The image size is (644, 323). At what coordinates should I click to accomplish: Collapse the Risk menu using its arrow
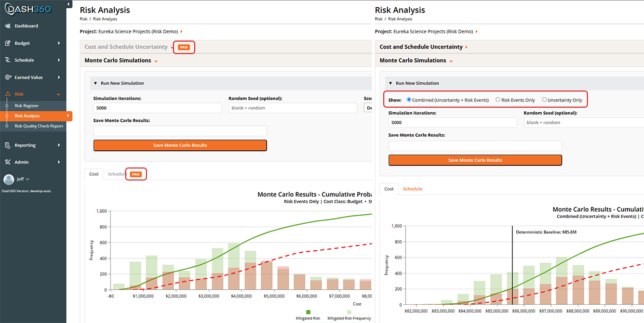coord(59,94)
